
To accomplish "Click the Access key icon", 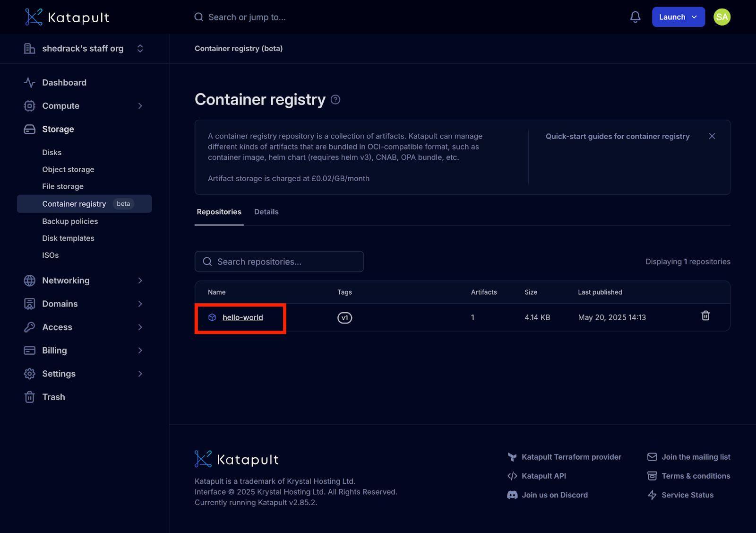I will 29,327.
